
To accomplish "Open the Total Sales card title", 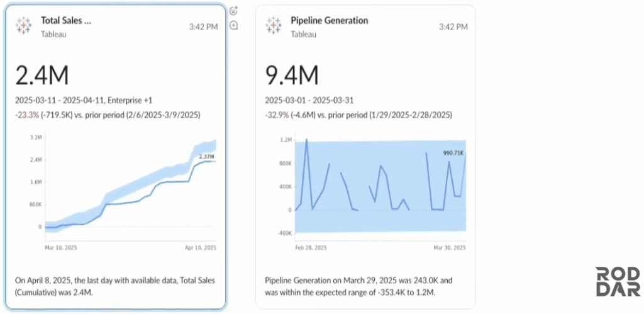I will tap(65, 20).
